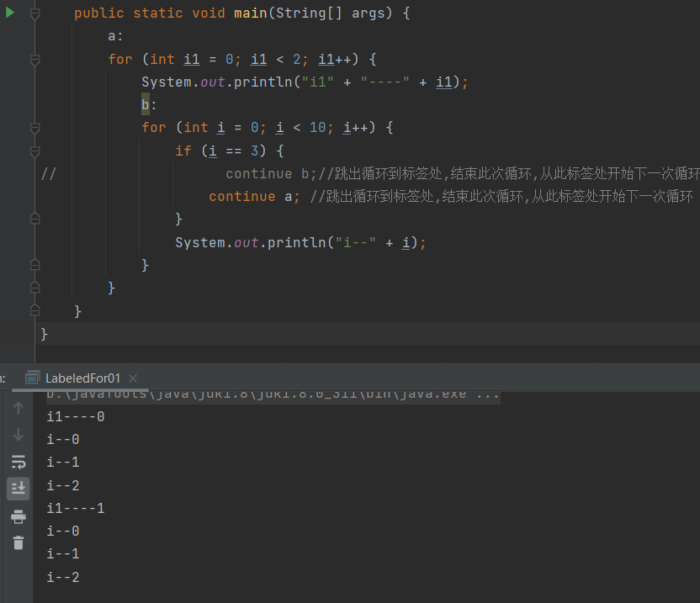Click the highlighted label b in code
The width and height of the screenshot is (700, 603).
(146, 104)
